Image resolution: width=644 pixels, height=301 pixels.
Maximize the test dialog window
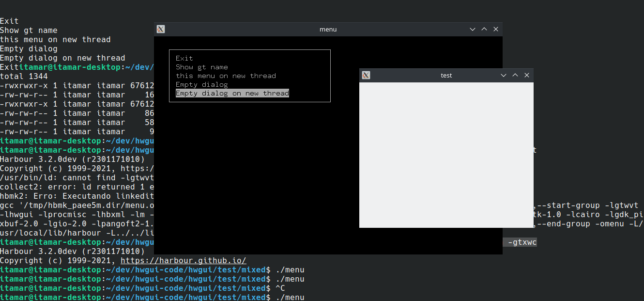click(x=515, y=75)
